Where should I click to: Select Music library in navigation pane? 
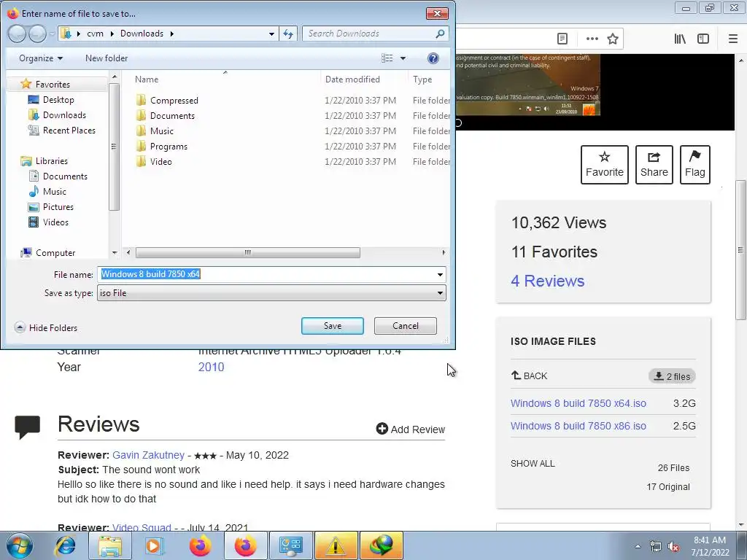[x=54, y=192]
